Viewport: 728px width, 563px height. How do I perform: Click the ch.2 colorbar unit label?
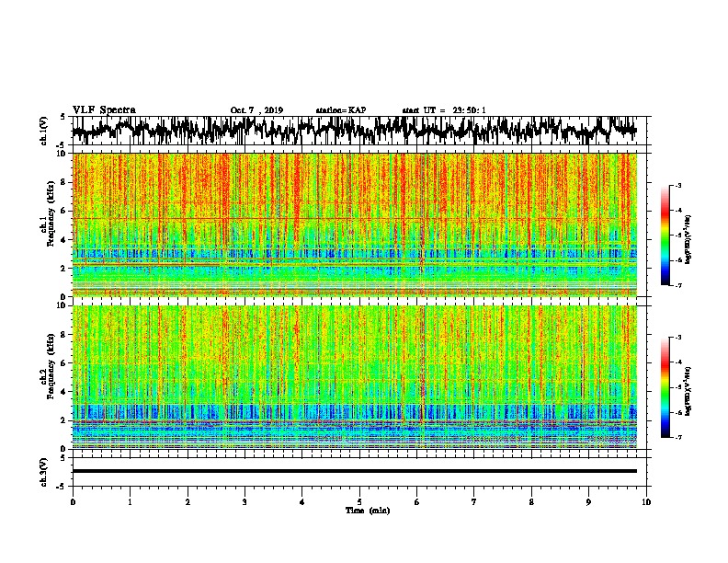[688, 391]
